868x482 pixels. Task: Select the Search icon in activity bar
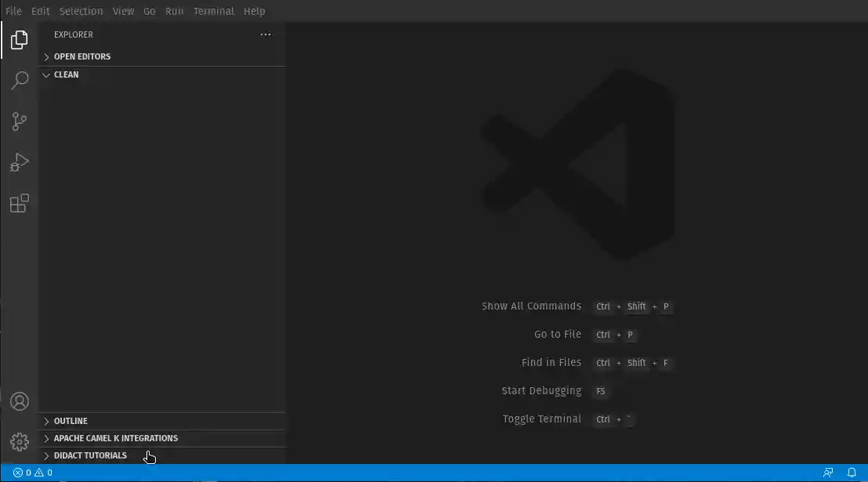point(19,81)
